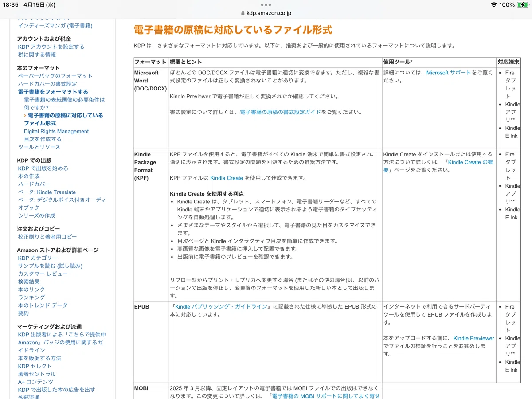Open インディーズマンガ (電子書籍) link
532x399 pixels.
pyautogui.click(x=55, y=26)
